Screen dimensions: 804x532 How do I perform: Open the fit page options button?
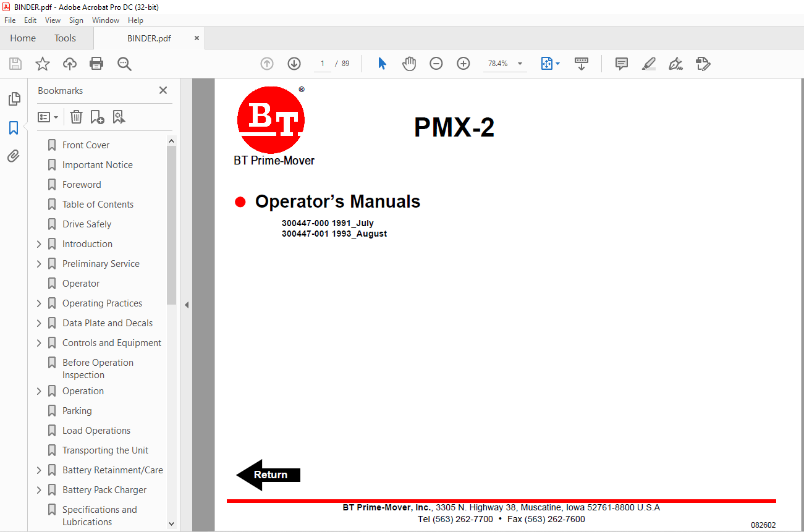[x=550, y=64]
